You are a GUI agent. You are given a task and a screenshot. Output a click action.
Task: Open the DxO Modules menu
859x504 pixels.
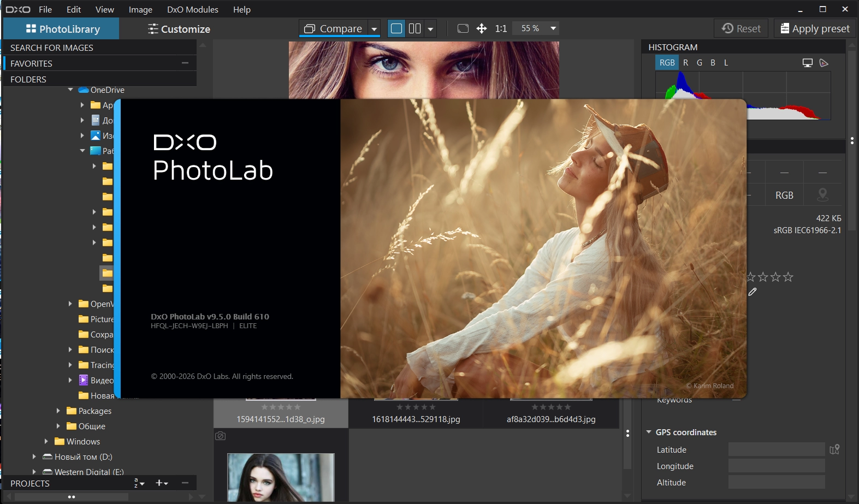pyautogui.click(x=193, y=9)
